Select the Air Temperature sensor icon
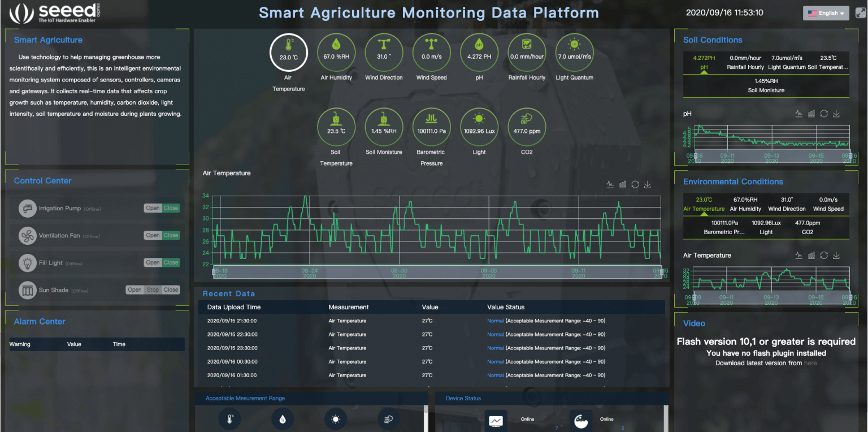The image size is (868, 432). pyautogui.click(x=289, y=51)
